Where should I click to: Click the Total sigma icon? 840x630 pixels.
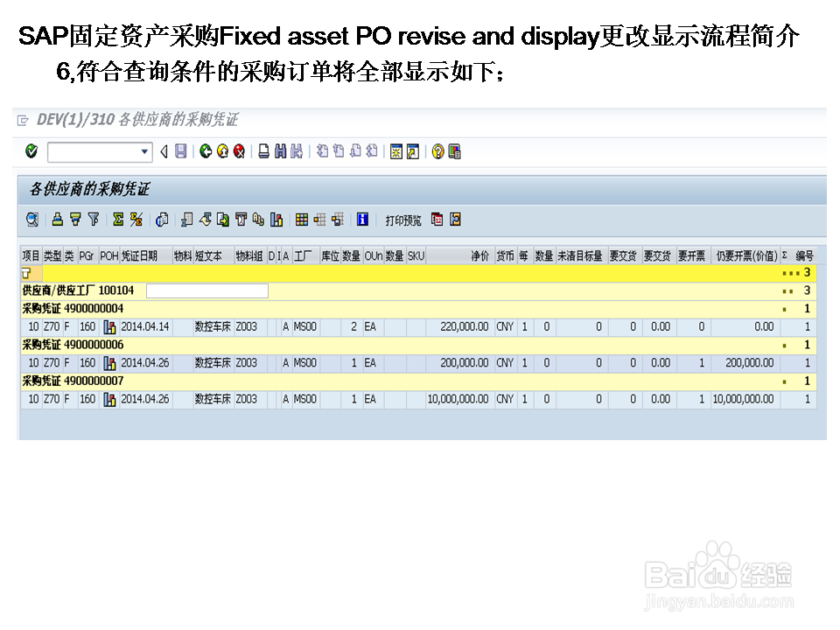click(x=118, y=220)
